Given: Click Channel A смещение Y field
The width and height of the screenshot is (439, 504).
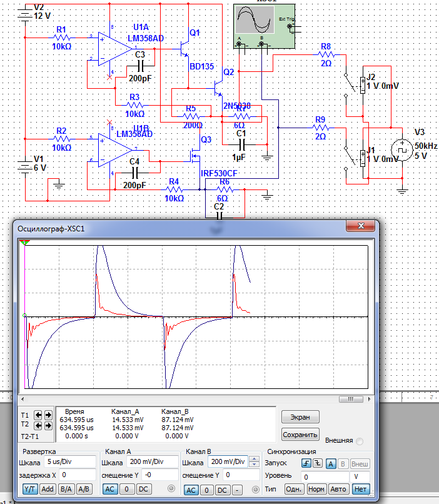Looking at the screenshot, I should click(160, 475).
